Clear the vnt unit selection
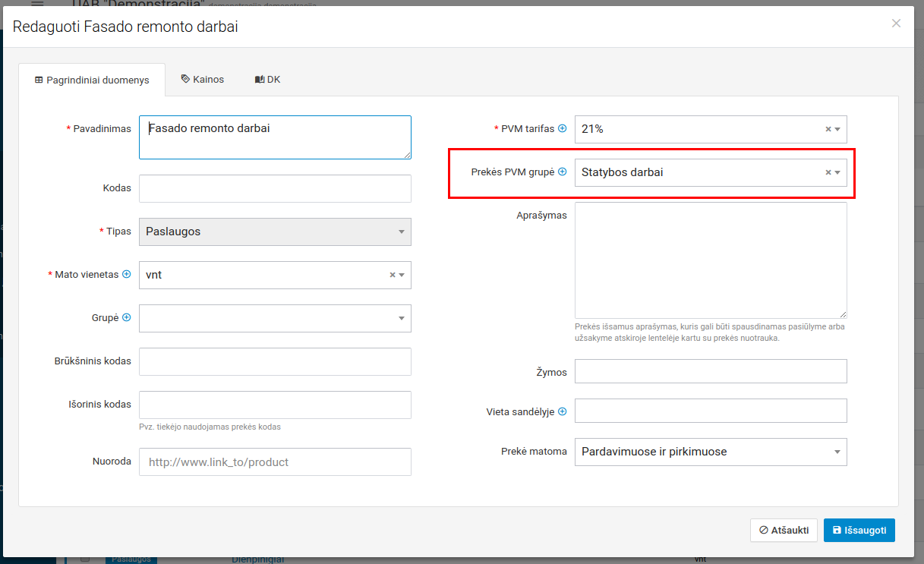 point(393,276)
